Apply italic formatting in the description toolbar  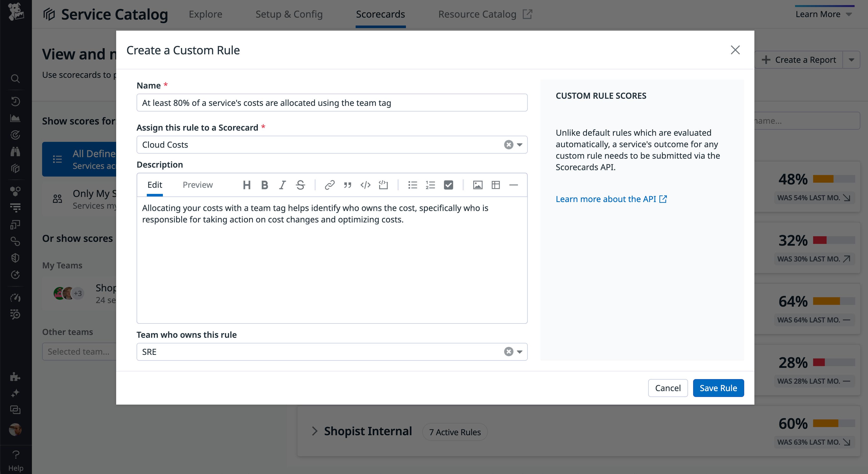pos(282,185)
